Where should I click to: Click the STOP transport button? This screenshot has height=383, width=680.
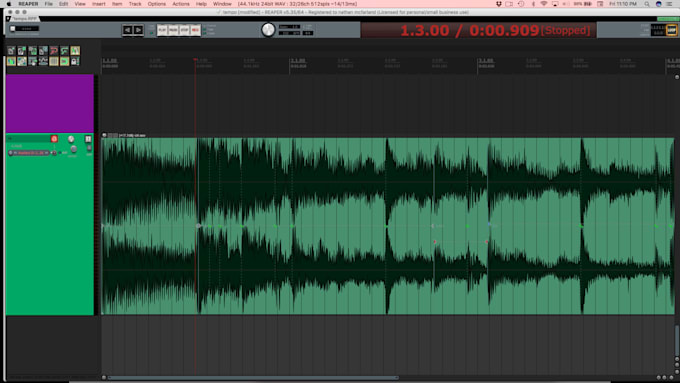pos(184,30)
